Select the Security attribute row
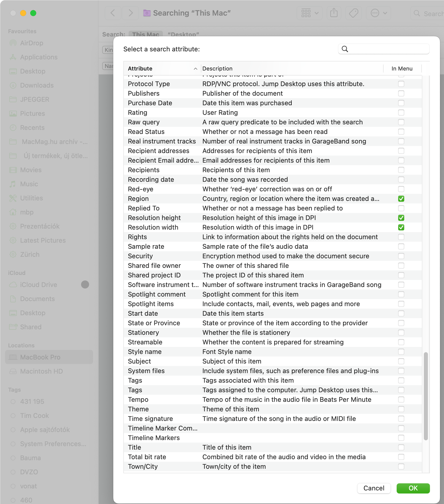 (273, 256)
